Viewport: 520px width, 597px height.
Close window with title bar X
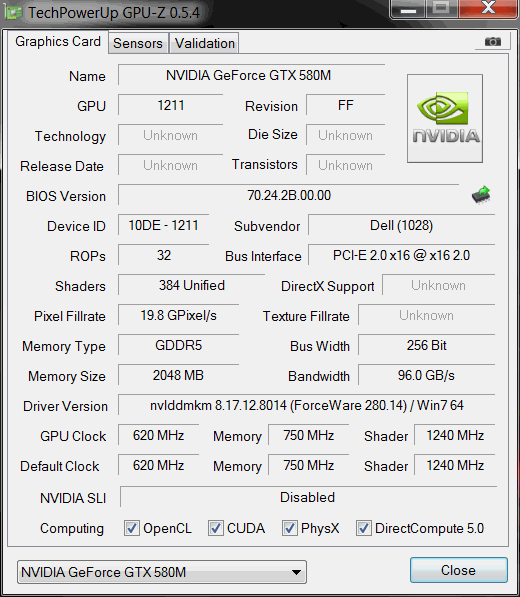[x=488, y=8]
